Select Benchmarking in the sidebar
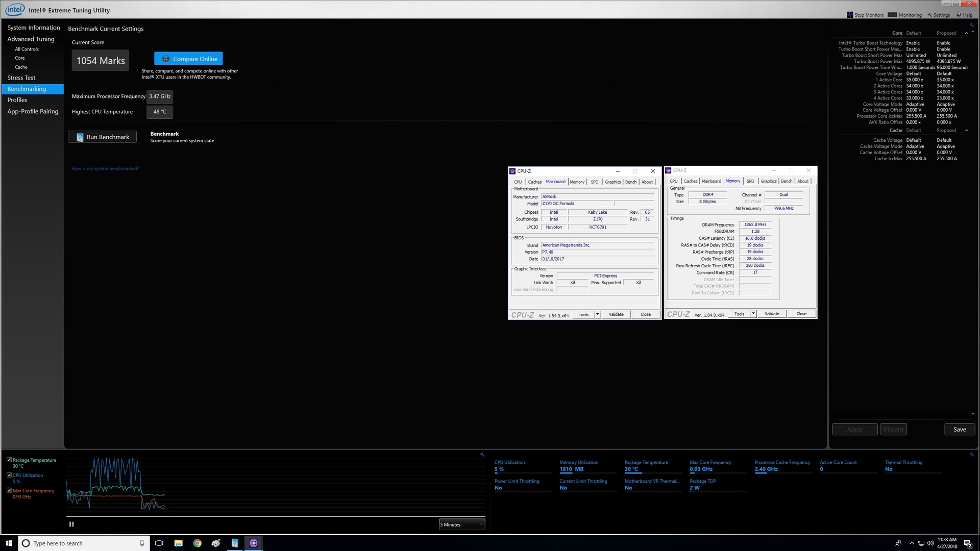 pyautogui.click(x=33, y=89)
